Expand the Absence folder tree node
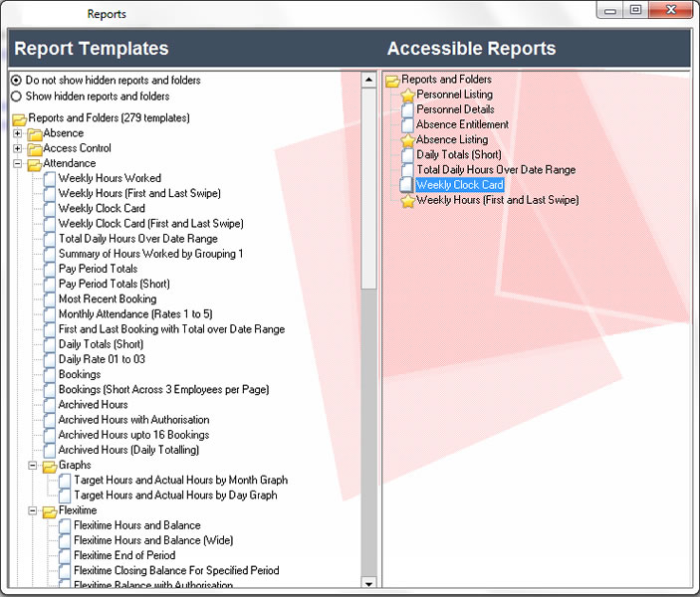 coord(17,133)
